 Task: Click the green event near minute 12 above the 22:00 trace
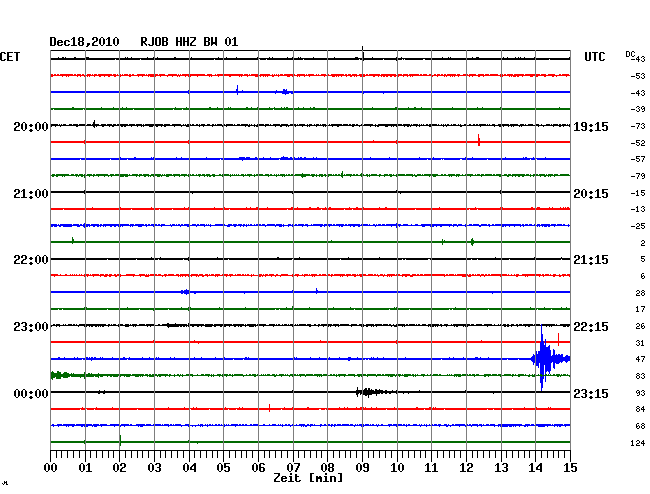(x=473, y=242)
